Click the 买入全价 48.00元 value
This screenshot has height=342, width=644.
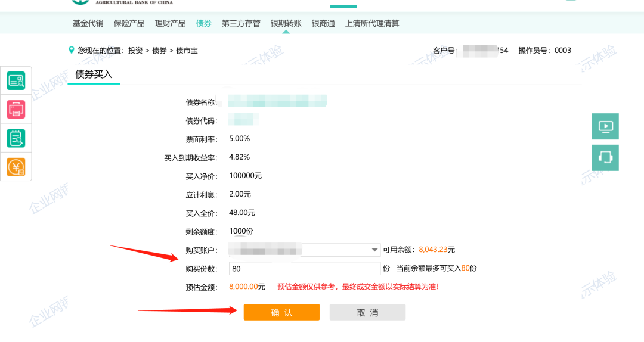click(242, 213)
